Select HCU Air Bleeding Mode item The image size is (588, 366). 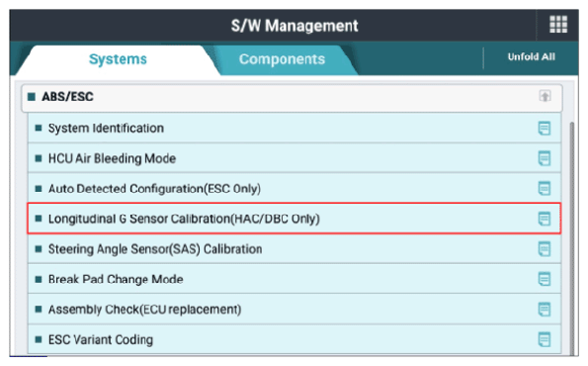(294, 158)
